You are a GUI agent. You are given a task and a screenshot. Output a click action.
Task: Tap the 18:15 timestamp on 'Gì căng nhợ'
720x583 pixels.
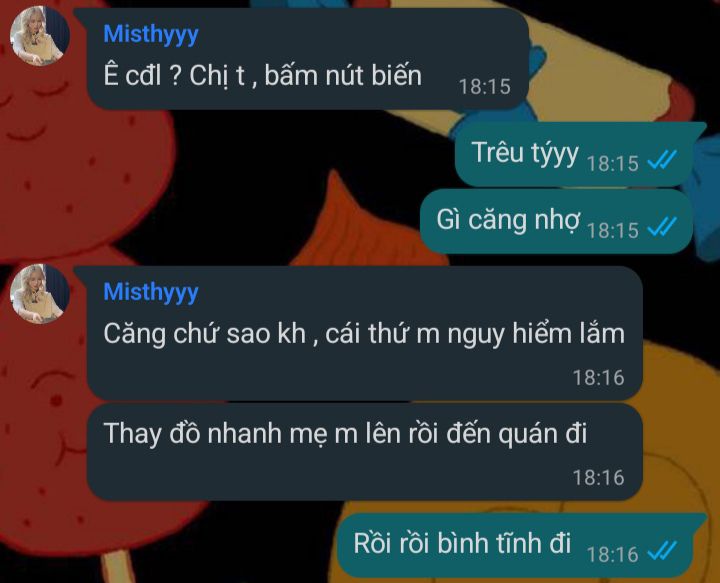pos(613,230)
